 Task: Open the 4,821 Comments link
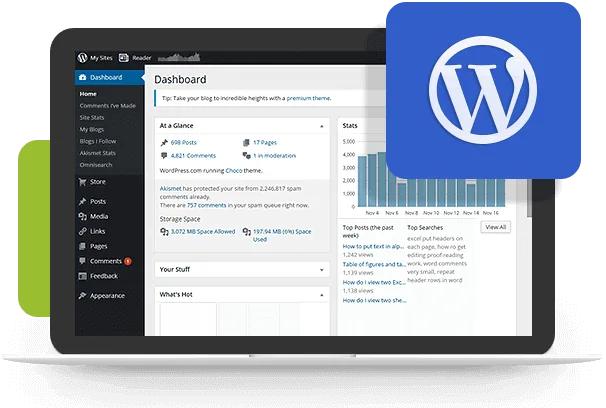(x=193, y=156)
